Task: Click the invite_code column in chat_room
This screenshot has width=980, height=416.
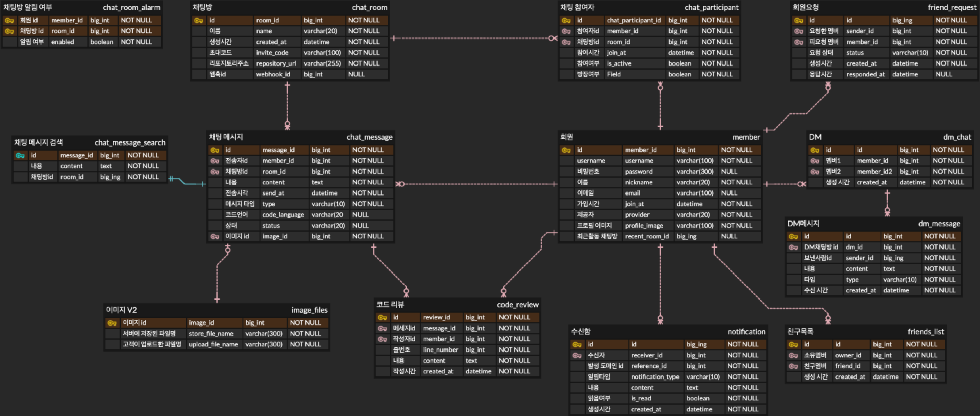Action: 272,53
